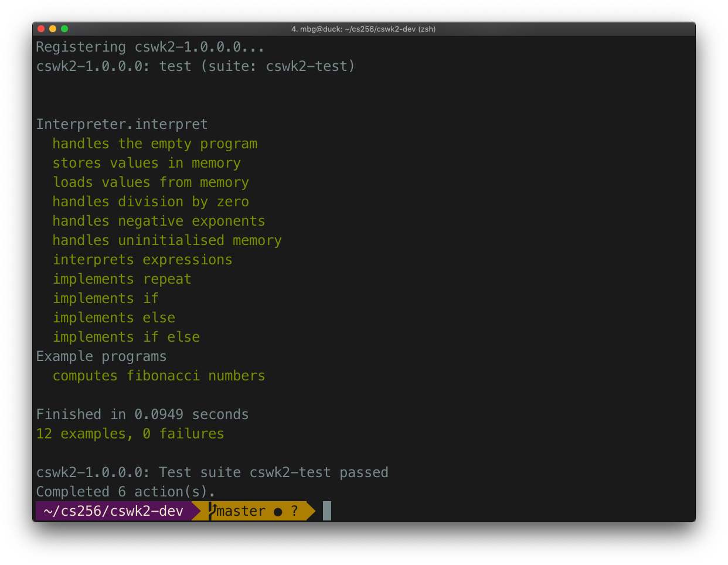Click the dirty-status dot after master

click(278, 512)
